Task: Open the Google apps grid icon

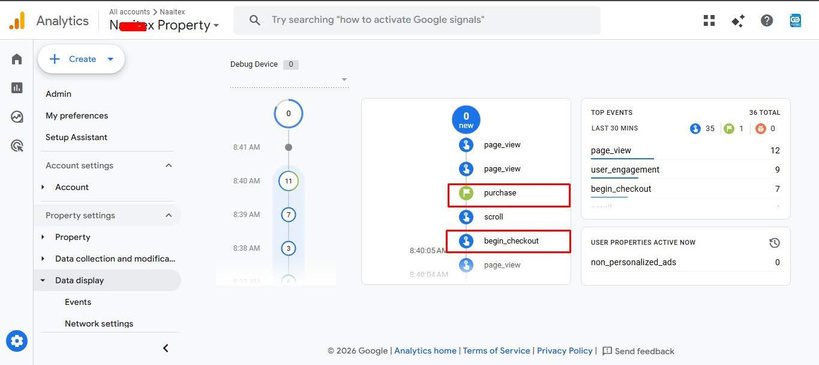Action: click(709, 20)
